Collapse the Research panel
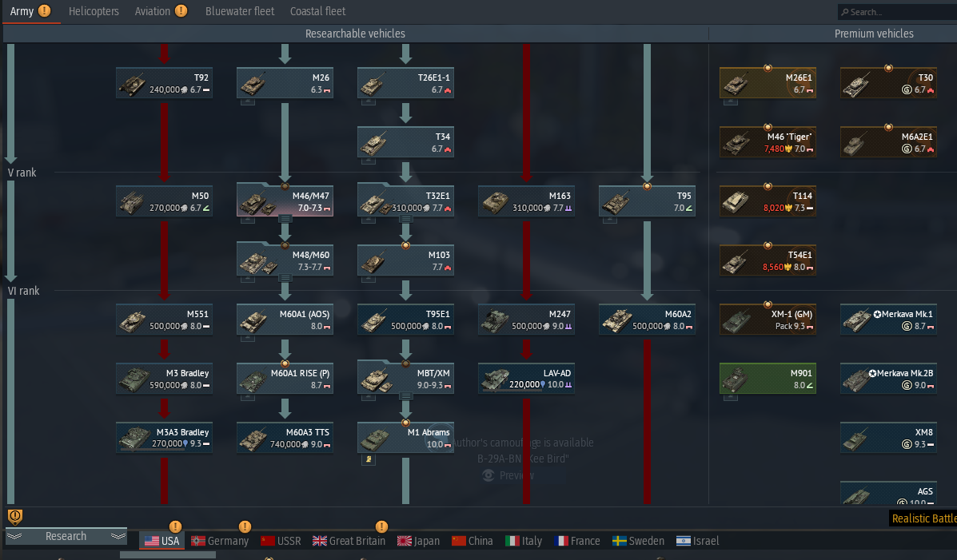This screenshot has height=560, width=957. pos(66,536)
